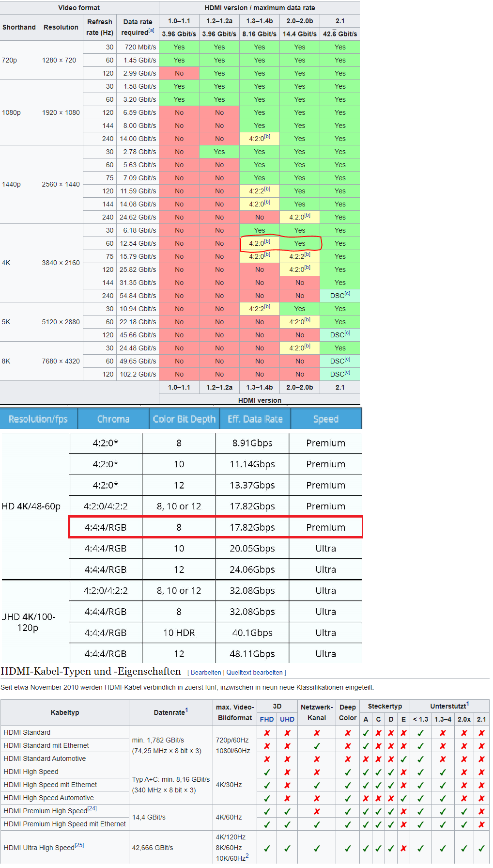The image size is (493, 868).
Task: Click the Netzwerk-Kanal check mark for HDMI Standard mit Ethernet
Action: (x=317, y=746)
